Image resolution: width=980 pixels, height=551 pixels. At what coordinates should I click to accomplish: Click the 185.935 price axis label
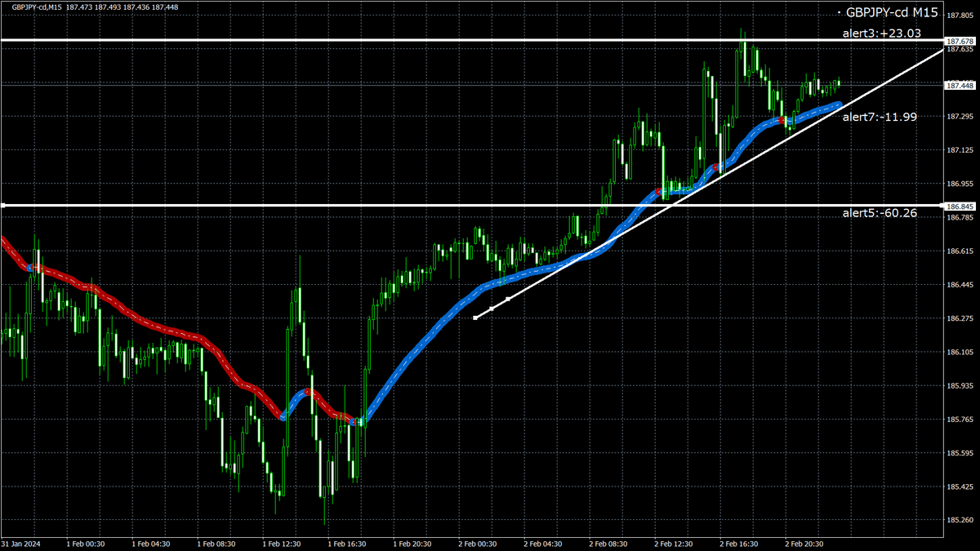point(960,386)
